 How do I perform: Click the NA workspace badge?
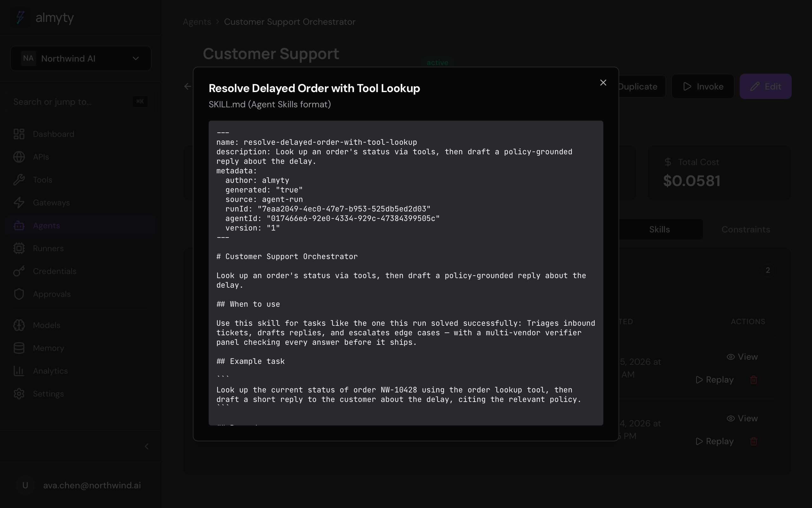29,58
